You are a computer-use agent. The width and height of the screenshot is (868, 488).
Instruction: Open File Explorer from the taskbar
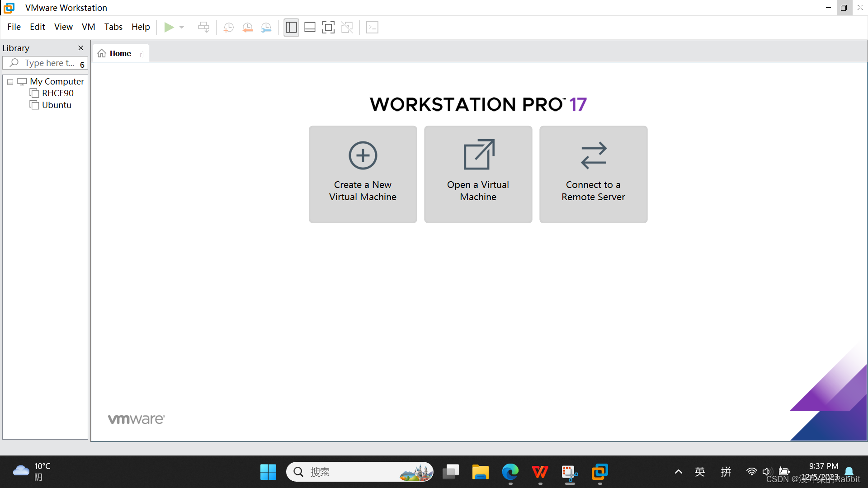tap(481, 472)
